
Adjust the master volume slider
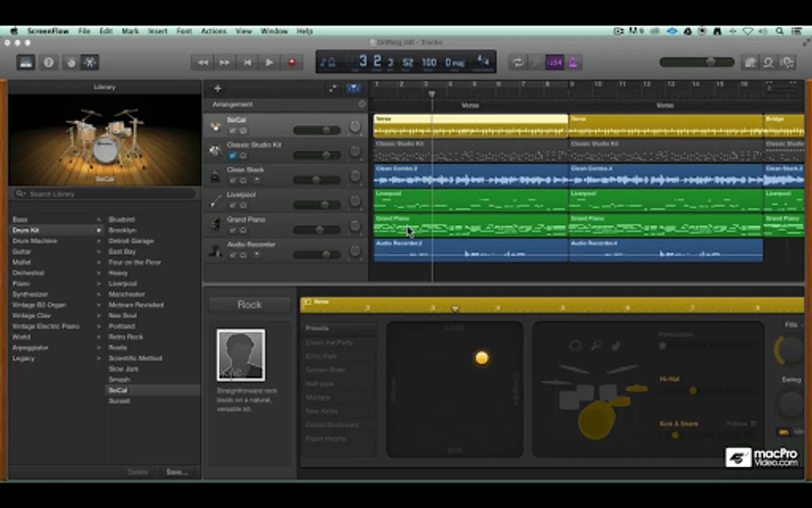[x=710, y=62]
